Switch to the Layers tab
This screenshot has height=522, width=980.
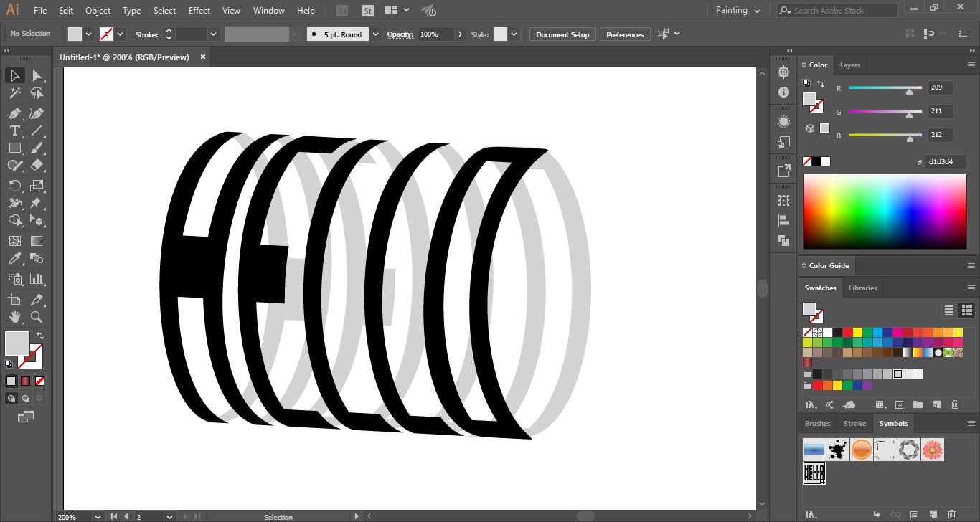(x=849, y=65)
